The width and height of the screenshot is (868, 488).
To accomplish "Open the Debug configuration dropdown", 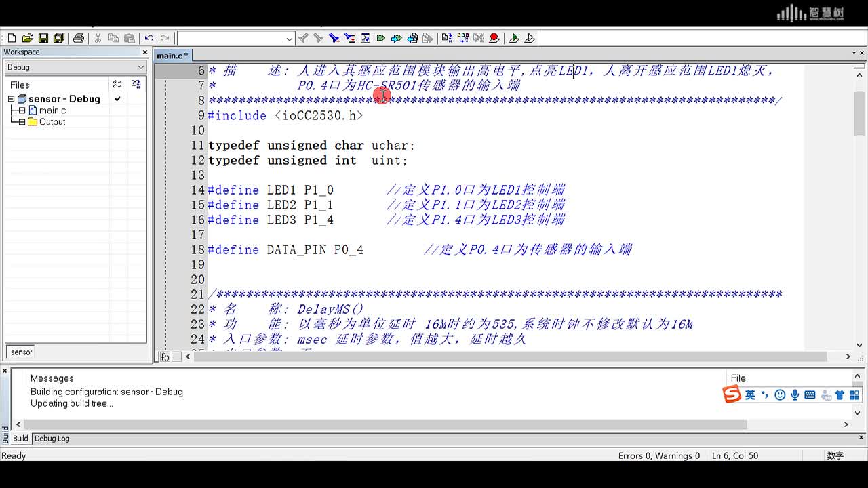I will click(x=75, y=67).
